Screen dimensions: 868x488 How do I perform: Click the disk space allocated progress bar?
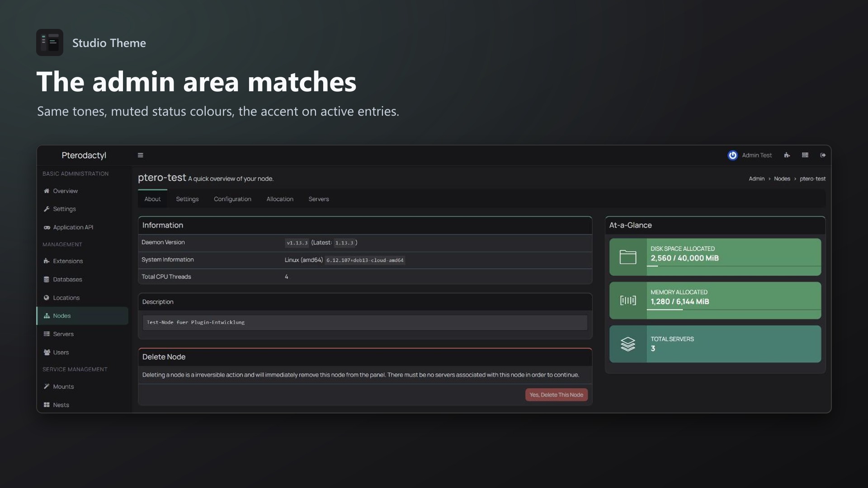734,266
